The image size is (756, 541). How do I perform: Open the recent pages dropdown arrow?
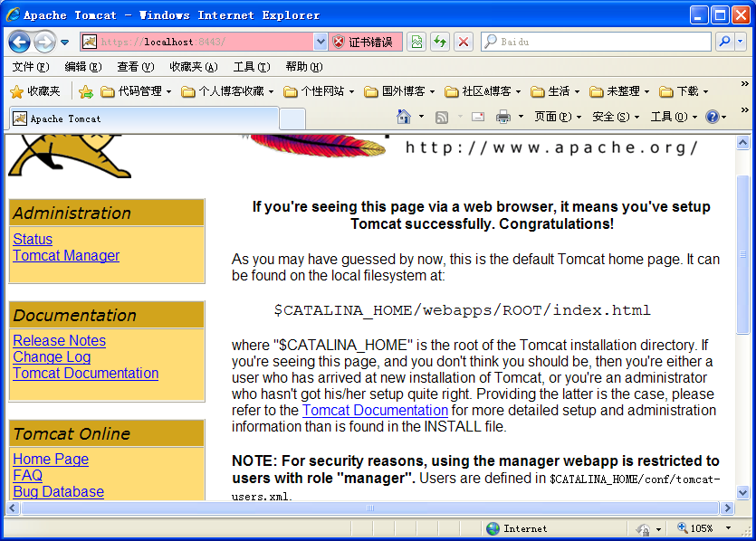point(65,43)
